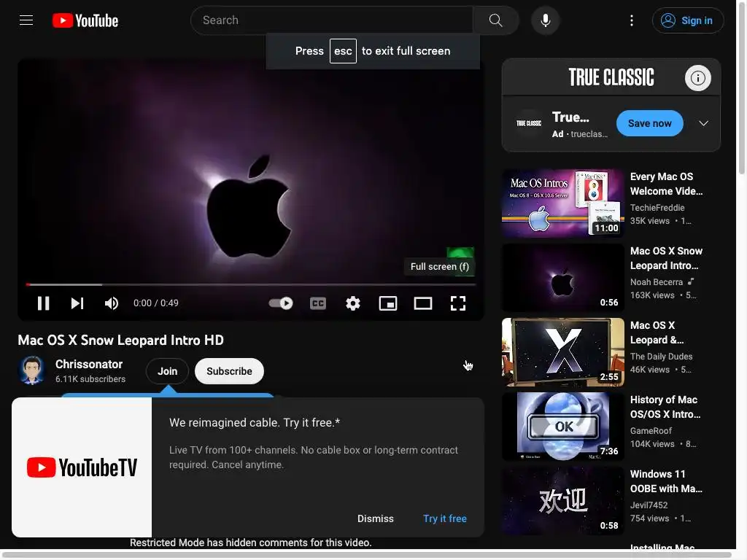Open the hamburger guide menu
747x560 pixels.
(x=26, y=20)
